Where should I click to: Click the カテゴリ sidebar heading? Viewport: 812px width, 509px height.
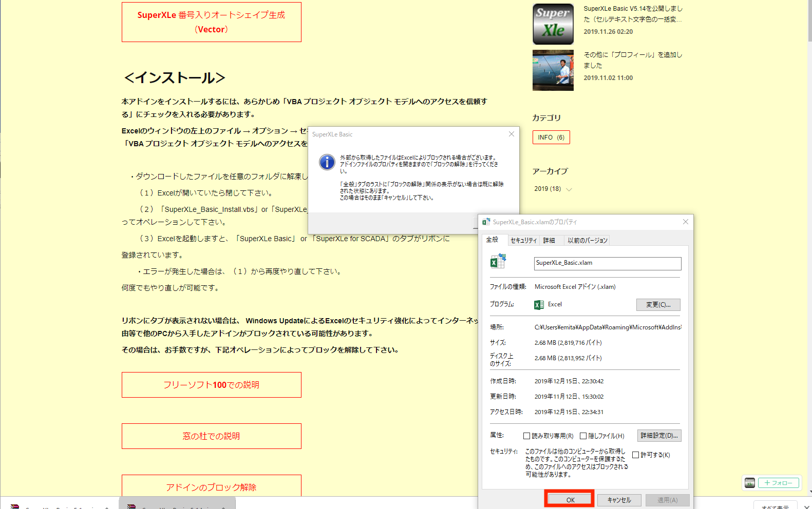click(x=546, y=118)
